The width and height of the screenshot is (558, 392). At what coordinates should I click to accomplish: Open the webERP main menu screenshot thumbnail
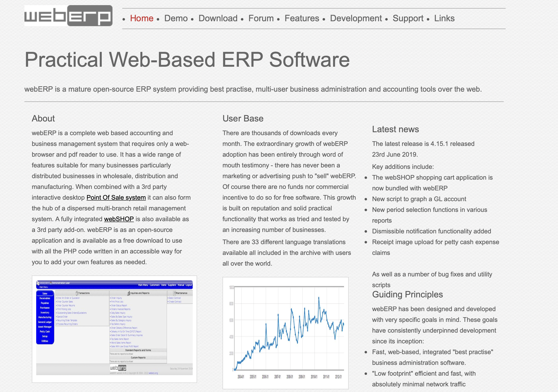pyautogui.click(x=114, y=329)
